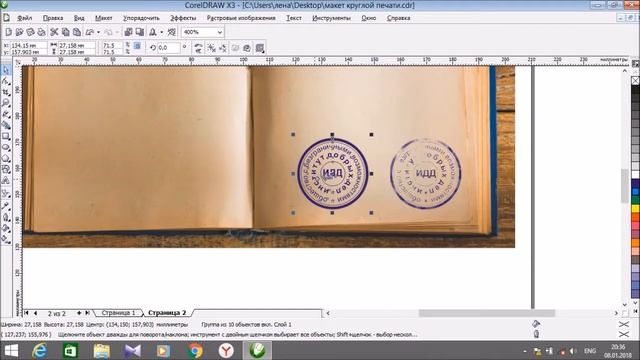
Task: Select the Shape tool
Action: [x=6, y=81]
